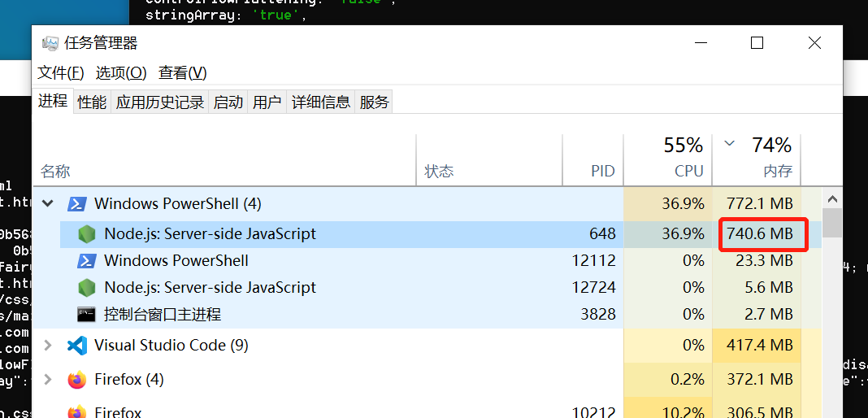
Task: Click the 417.4 MB memory cell
Action: [x=756, y=346]
